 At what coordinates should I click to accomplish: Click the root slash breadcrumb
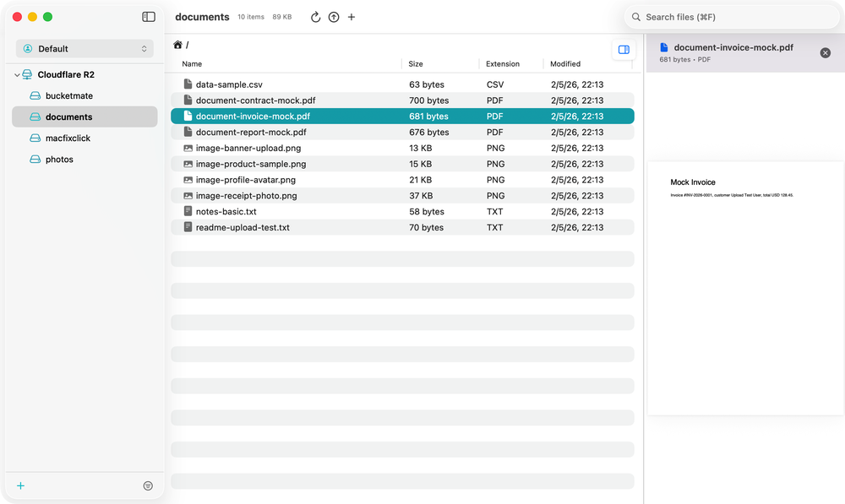coord(187,46)
